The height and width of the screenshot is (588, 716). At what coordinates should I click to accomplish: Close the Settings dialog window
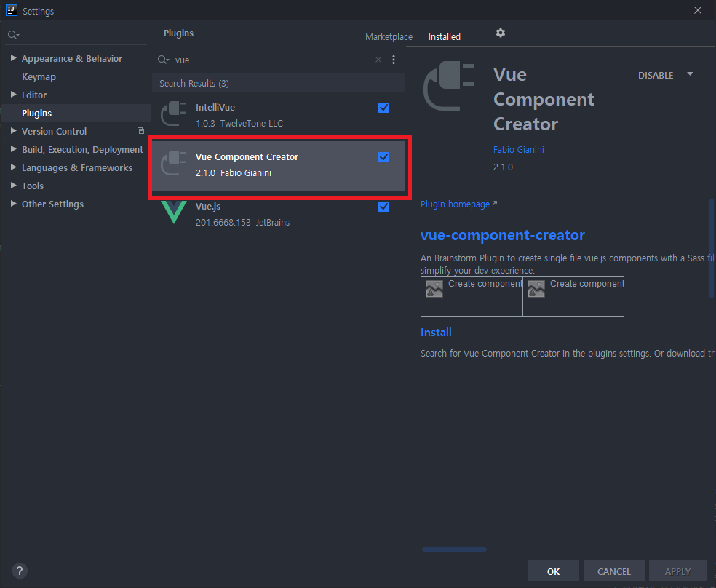[x=698, y=10]
